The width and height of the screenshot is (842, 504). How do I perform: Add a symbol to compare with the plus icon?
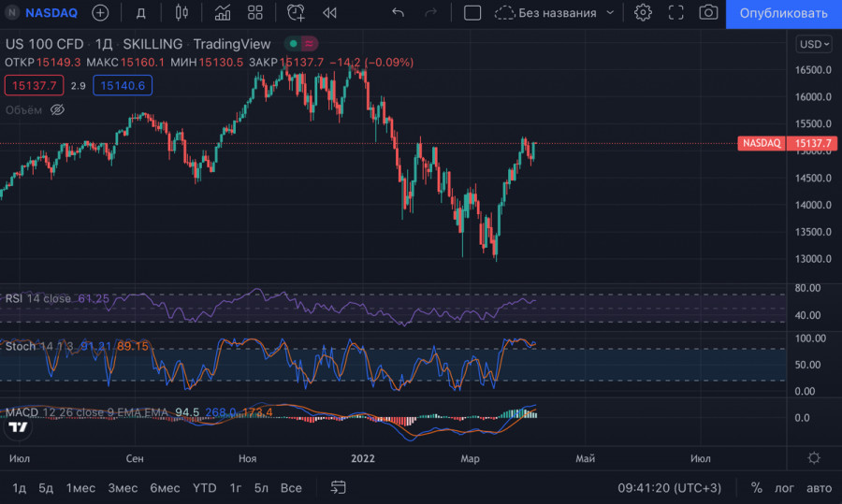100,12
